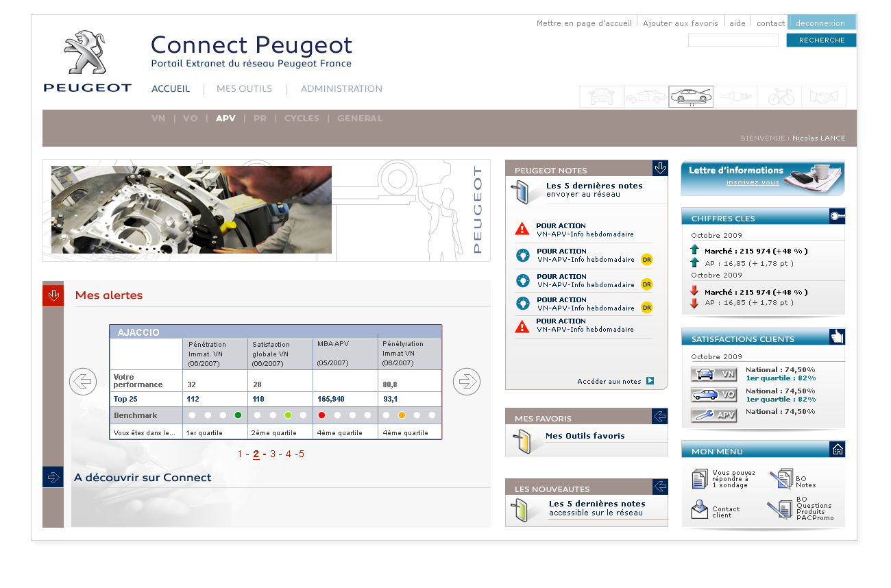Open Mes Outils favoris
891x588 pixels.
tap(585, 436)
